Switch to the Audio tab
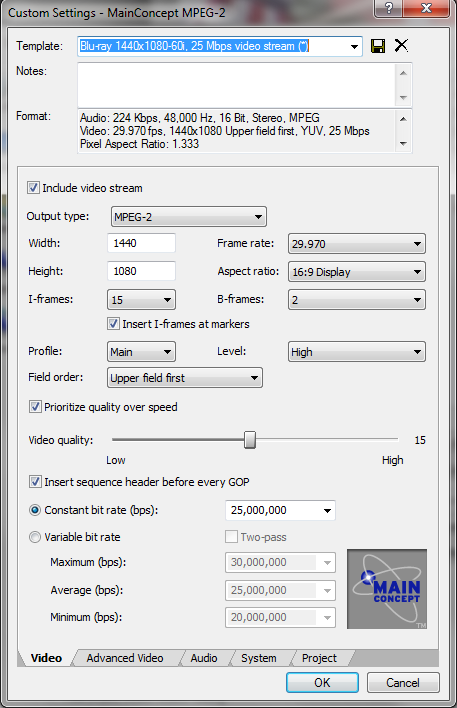Viewport: 457px width, 708px height. click(204, 658)
